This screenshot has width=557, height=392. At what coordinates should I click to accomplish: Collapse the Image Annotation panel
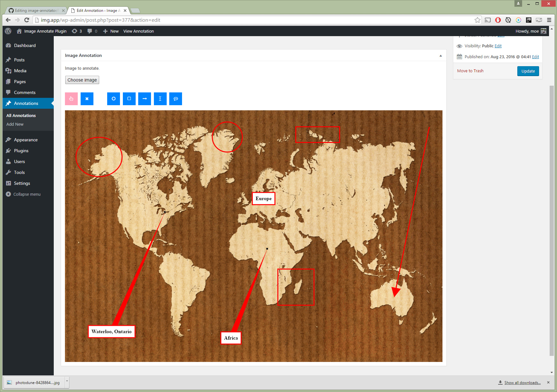pyautogui.click(x=441, y=56)
